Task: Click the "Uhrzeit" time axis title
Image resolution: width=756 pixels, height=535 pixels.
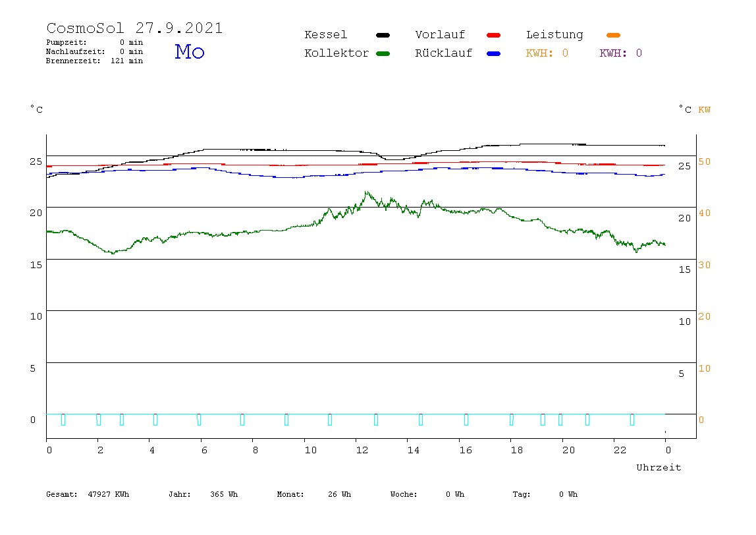Action: (659, 467)
